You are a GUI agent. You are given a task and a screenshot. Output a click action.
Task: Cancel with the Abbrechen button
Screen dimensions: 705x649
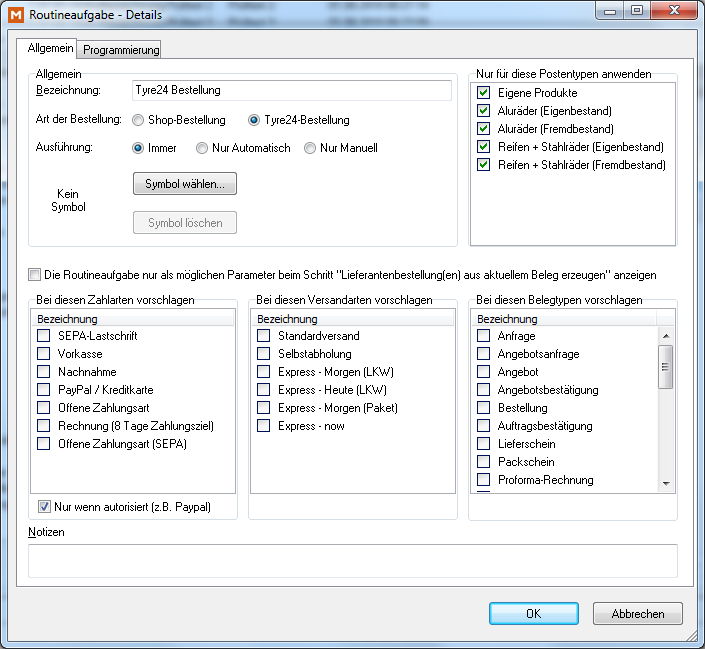click(637, 613)
